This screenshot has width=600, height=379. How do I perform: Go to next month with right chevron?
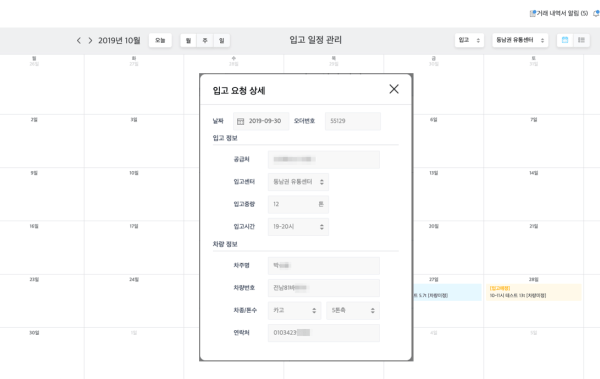[90, 41]
